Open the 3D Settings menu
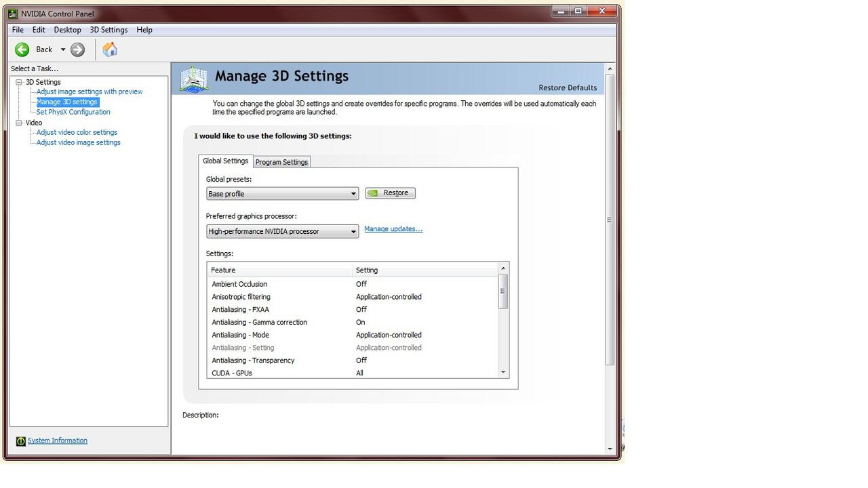868x488 pixels. (x=108, y=30)
